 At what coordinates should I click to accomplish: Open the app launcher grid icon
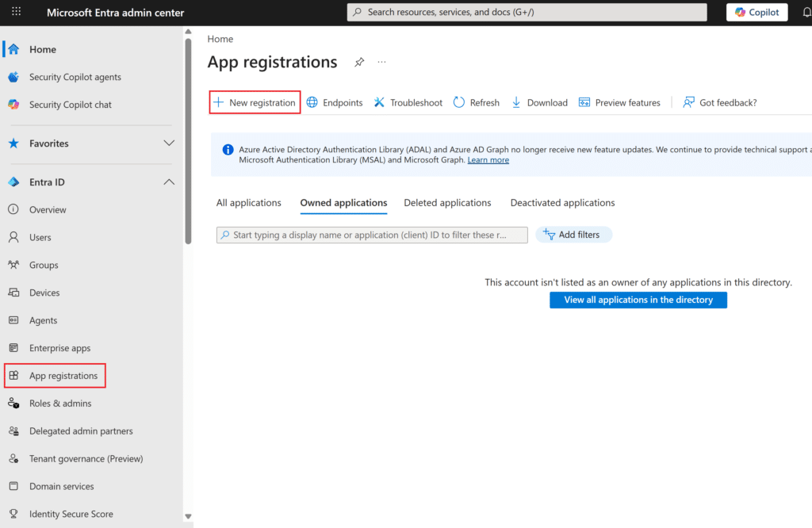tap(16, 11)
